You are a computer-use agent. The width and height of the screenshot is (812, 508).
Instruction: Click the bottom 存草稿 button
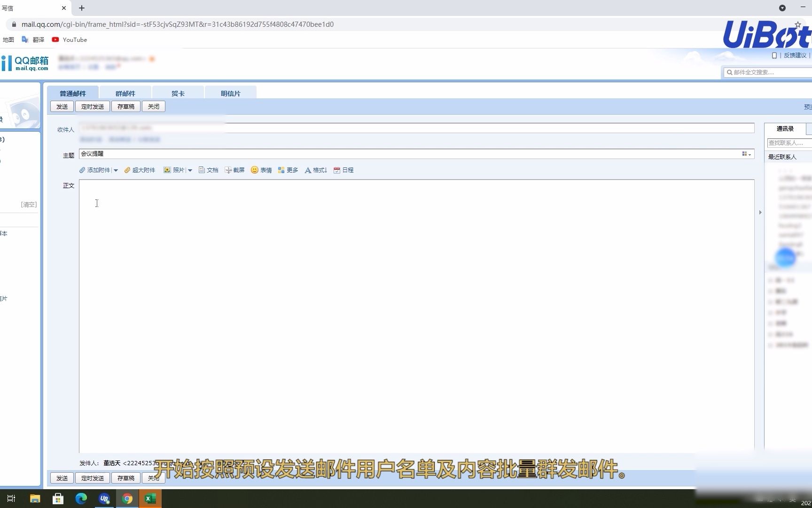pos(126,478)
